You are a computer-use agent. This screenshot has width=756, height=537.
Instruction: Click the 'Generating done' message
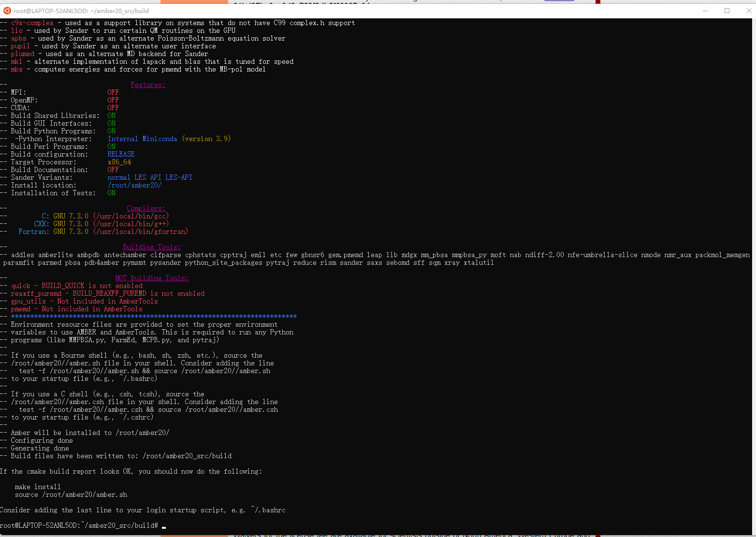pos(40,448)
